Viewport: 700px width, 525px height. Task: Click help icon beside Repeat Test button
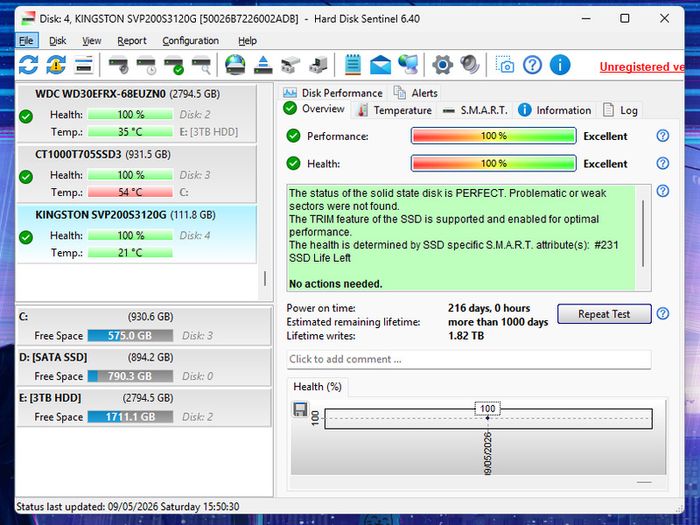(x=662, y=314)
